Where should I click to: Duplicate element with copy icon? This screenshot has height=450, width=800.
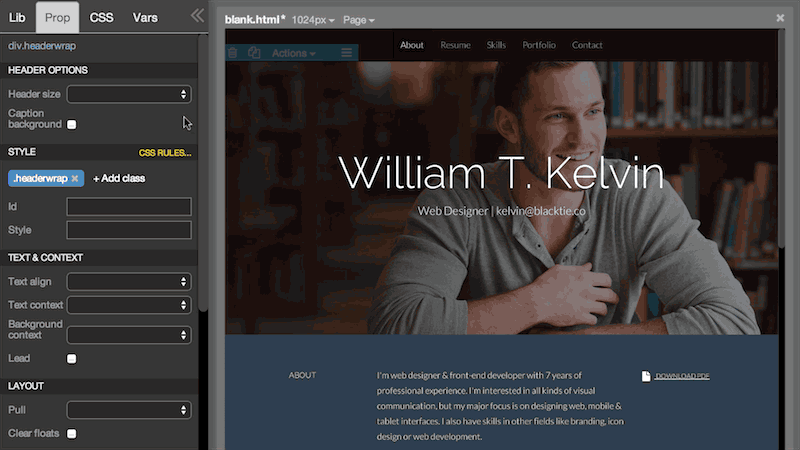[x=254, y=53]
